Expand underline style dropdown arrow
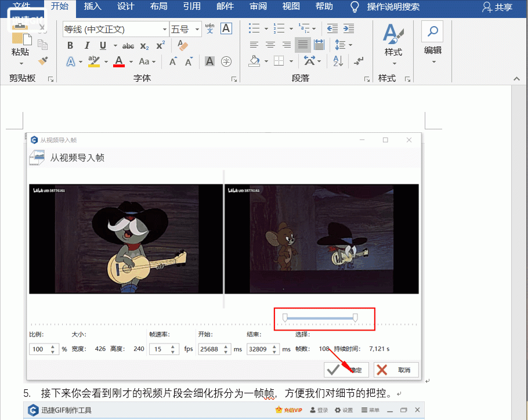The image size is (528, 420). pyautogui.click(x=115, y=45)
